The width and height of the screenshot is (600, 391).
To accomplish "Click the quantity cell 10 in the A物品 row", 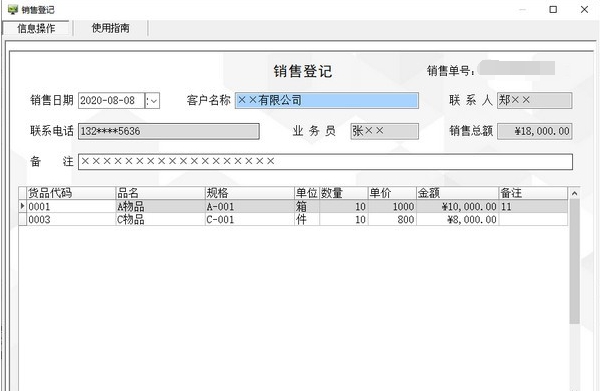I will [x=344, y=207].
